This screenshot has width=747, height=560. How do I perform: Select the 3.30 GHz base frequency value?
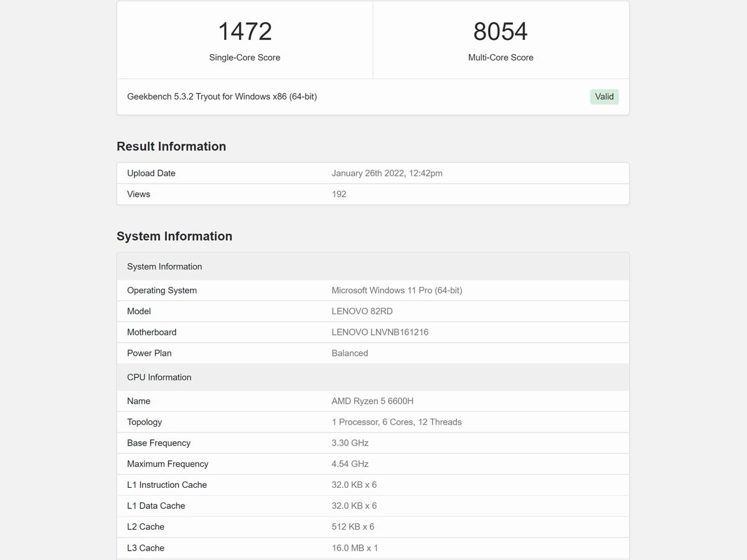click(x=350, y=443)
